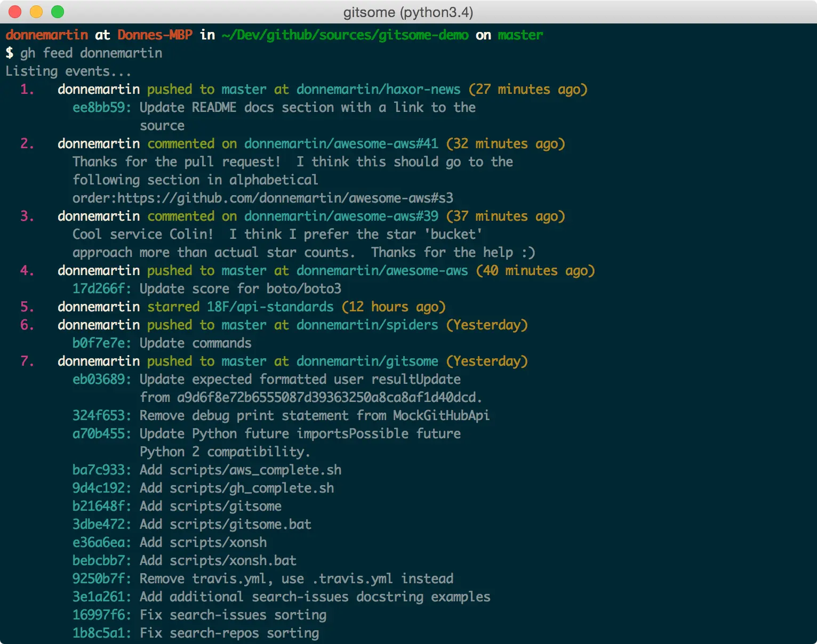Click 'Cool service Colin!' comment line
Viewport: 817px width, 644px height.
point(277,234)
